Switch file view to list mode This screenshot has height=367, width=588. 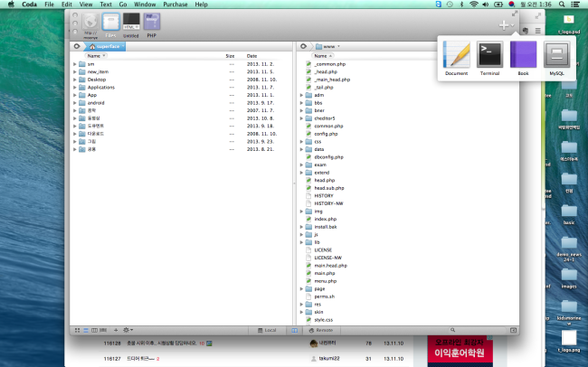[x=85, y=330]
